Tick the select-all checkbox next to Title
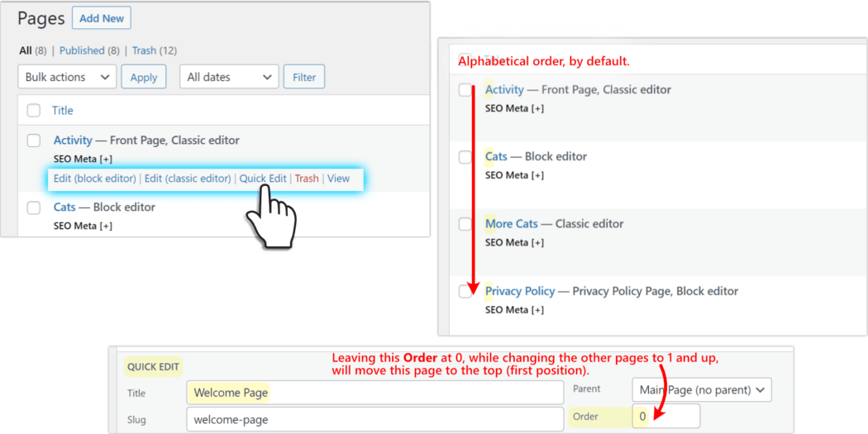This screenshot has width=868, height=434. 34,111
